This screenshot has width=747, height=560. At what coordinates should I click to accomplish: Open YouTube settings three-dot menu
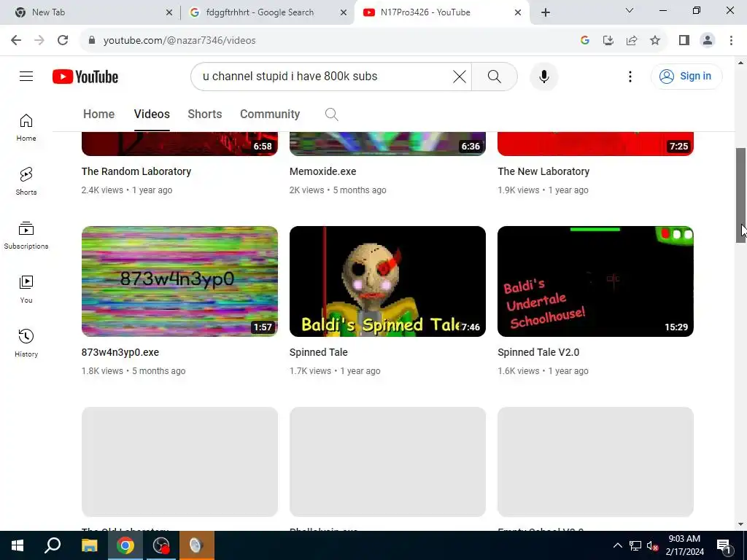pos(630,76)
